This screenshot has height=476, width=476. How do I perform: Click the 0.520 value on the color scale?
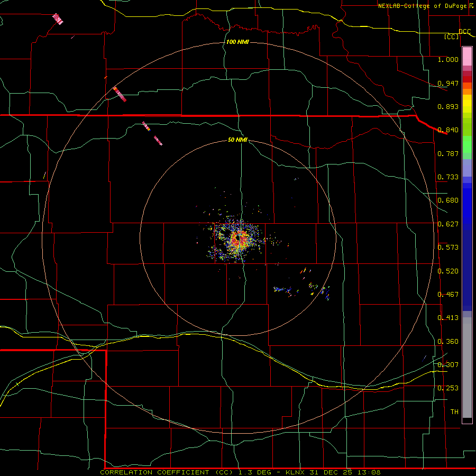[x=448, y=271]
